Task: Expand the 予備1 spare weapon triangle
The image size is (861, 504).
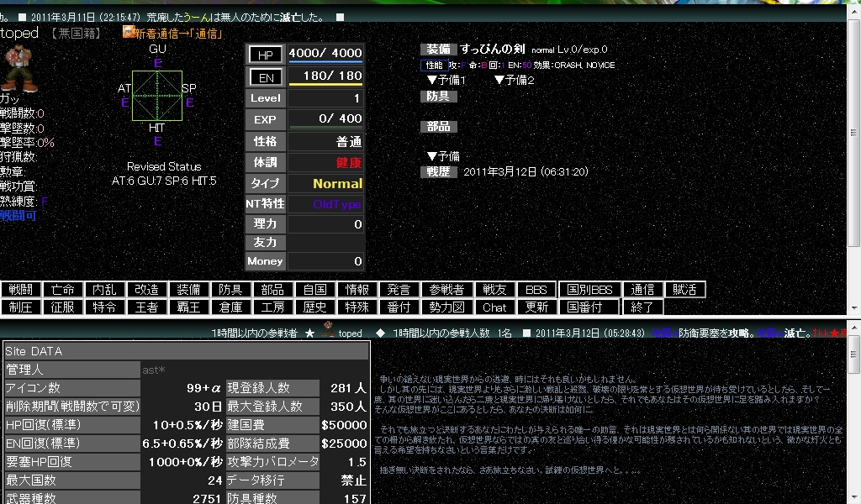Action: point(432,80)
